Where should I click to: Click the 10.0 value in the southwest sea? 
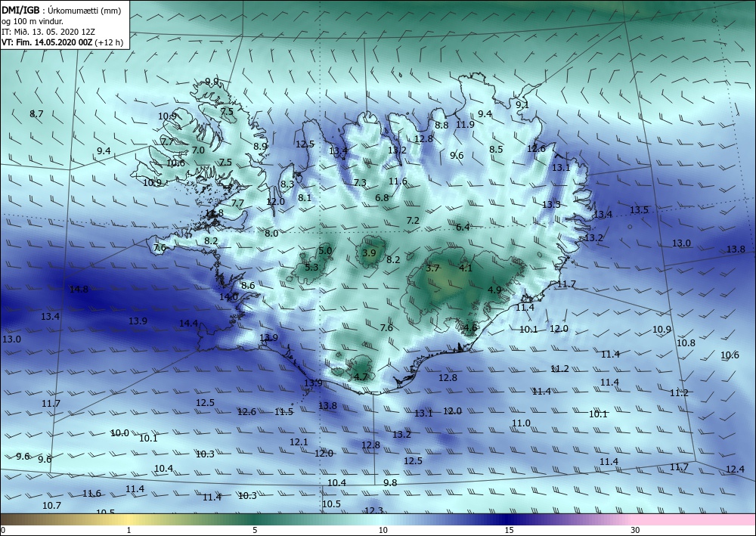coord(119,433)
